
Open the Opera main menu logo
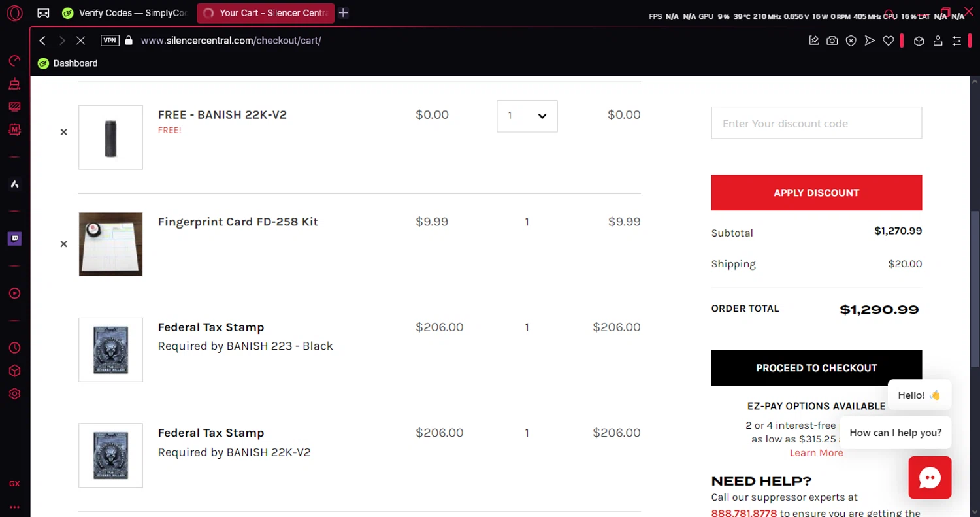click(14, 13)
